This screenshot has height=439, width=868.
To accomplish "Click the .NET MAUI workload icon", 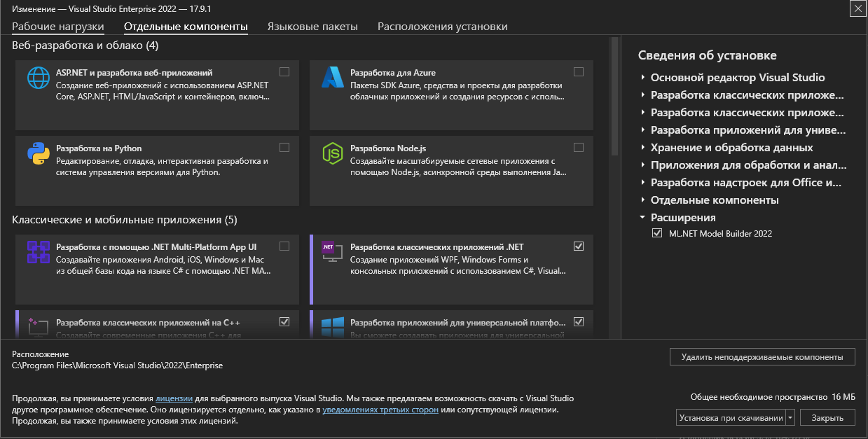I will 38,251.
